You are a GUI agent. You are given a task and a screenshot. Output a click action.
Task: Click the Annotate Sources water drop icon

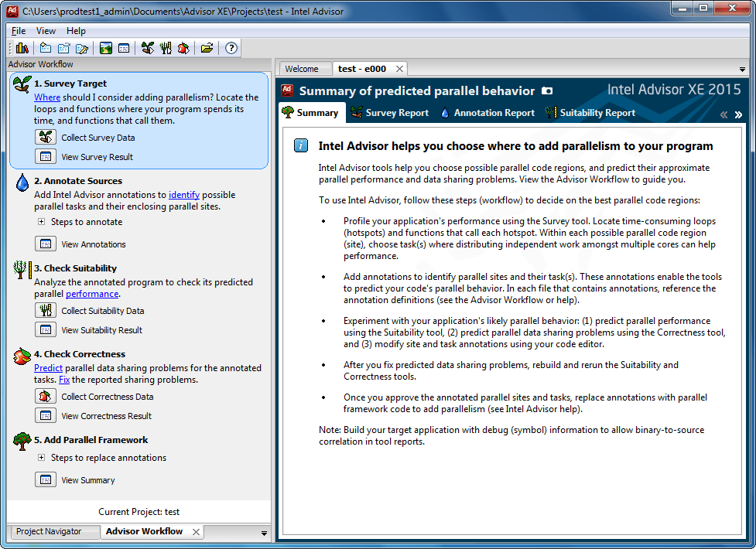[x=22, y=182]
